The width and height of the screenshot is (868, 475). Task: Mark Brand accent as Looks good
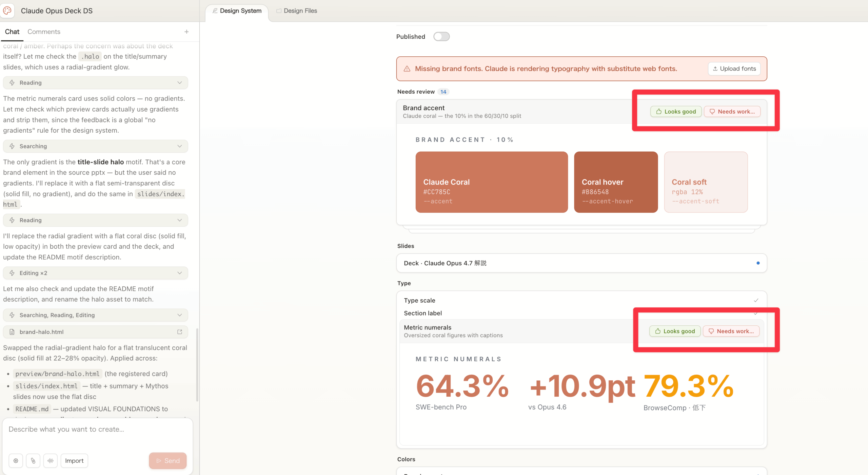(675, 112)
